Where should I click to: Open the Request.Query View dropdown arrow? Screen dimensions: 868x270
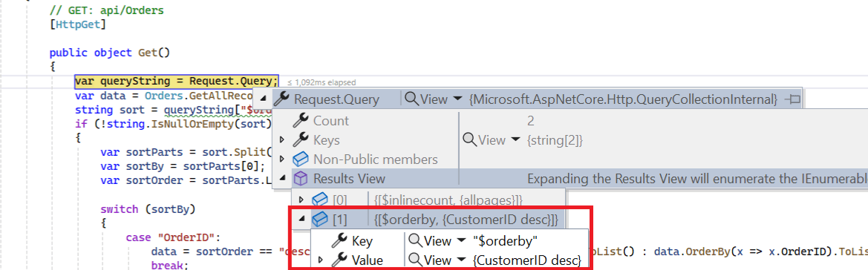click(457, 99)
